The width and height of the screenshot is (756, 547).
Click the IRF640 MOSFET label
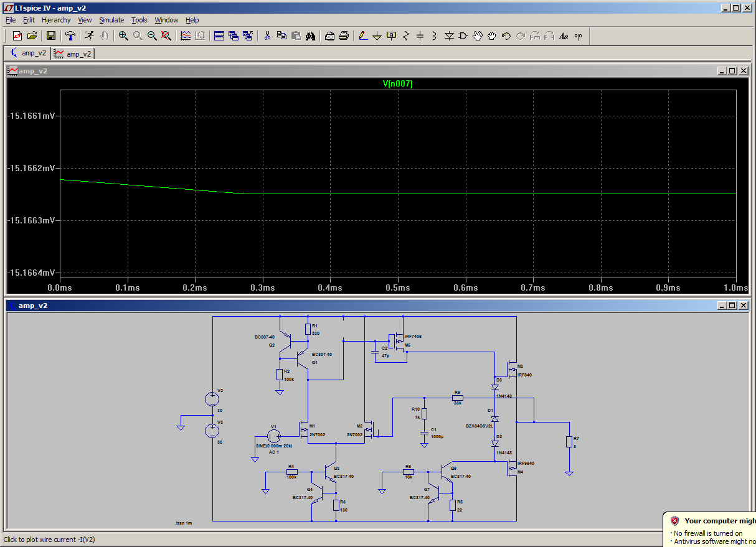tap(524, 375)
